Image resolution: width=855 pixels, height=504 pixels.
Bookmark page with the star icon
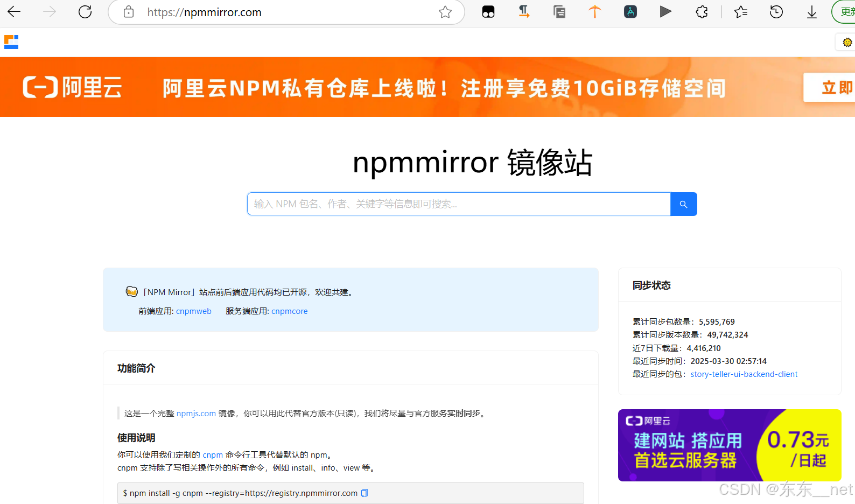(x=445, y=12)
